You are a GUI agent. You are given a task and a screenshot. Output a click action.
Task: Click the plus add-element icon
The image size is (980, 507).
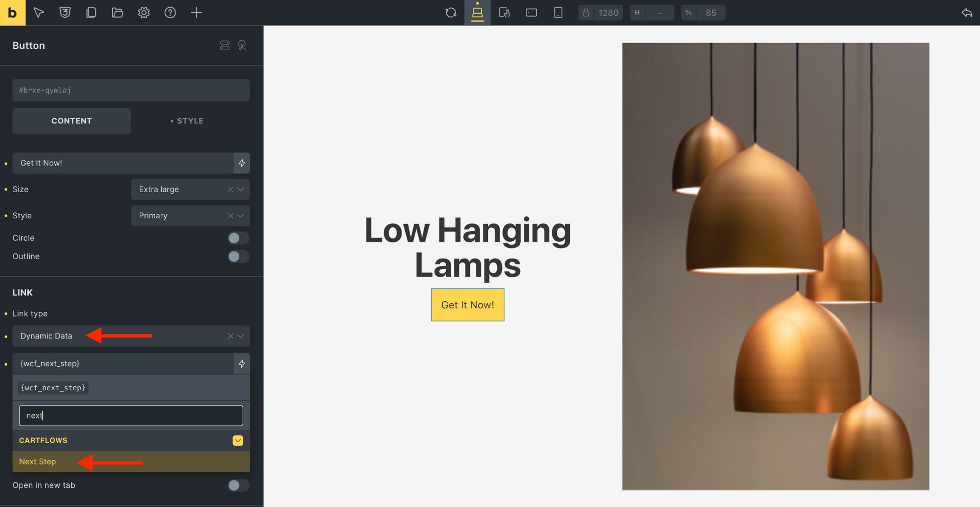point(197,13)
